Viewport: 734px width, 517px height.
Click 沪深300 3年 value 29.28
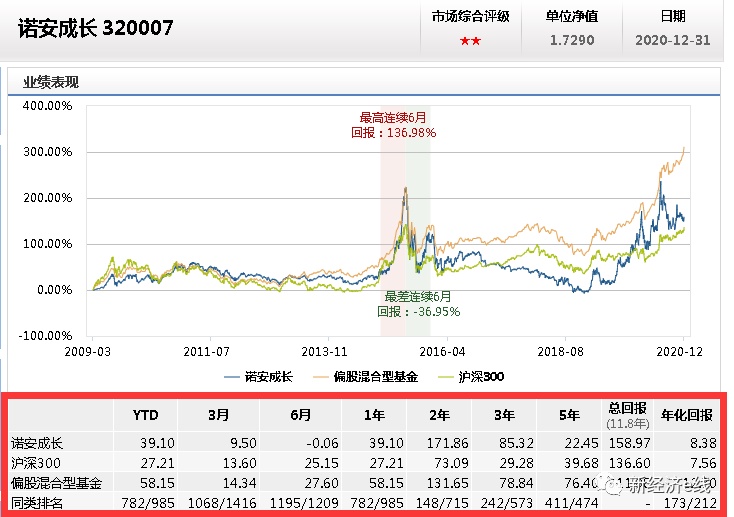tap(516, 463)
